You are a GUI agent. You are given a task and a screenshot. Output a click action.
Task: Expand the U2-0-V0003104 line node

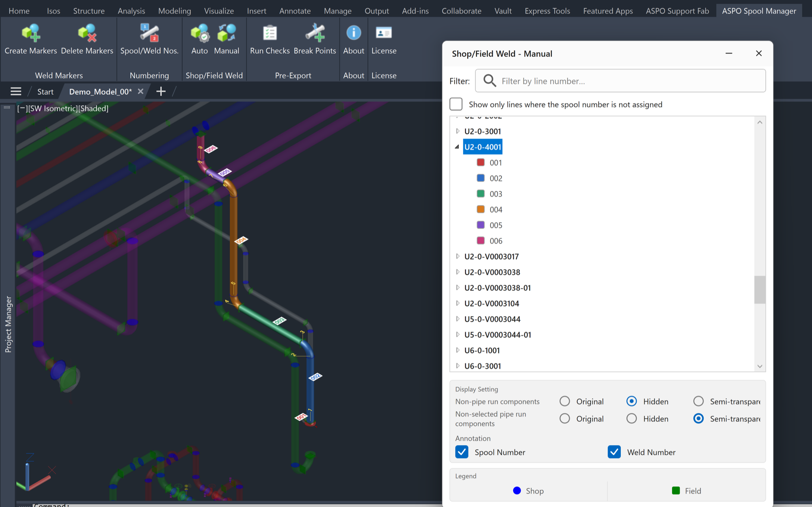[458, 303]
